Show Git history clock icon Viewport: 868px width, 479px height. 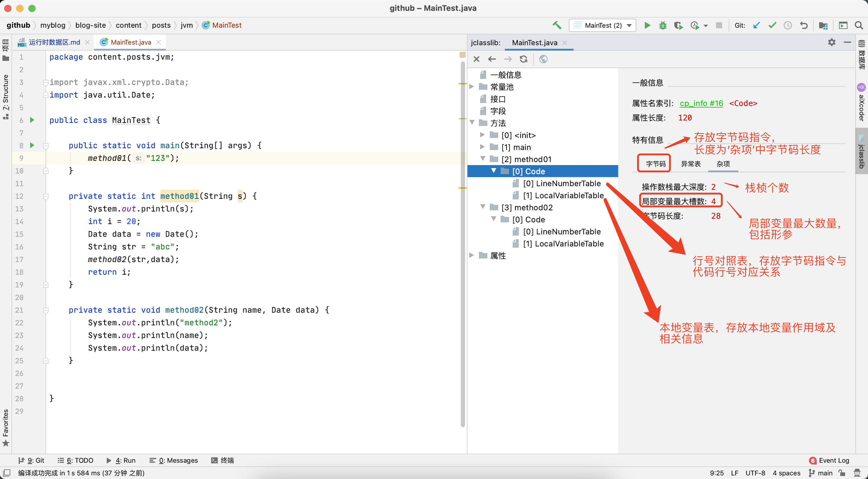pyautogui.click(x=788, y=25)
